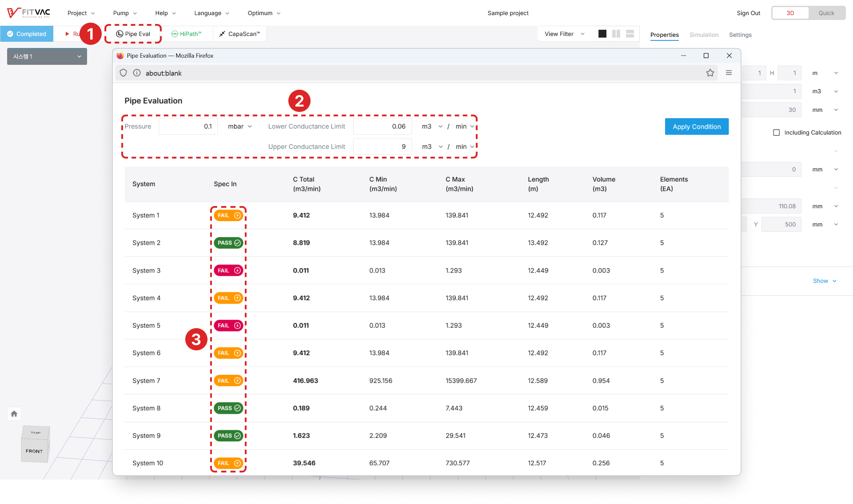Enable Including Calculation checkbox

point(777,132)
